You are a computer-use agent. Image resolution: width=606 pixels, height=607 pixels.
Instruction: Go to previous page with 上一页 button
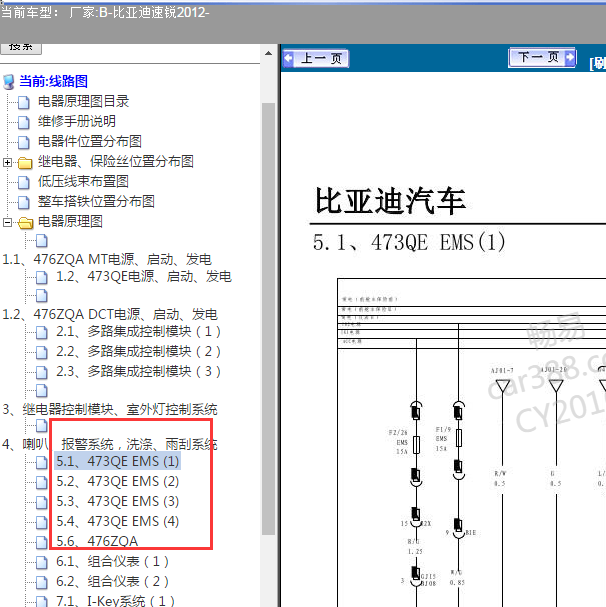316,58
